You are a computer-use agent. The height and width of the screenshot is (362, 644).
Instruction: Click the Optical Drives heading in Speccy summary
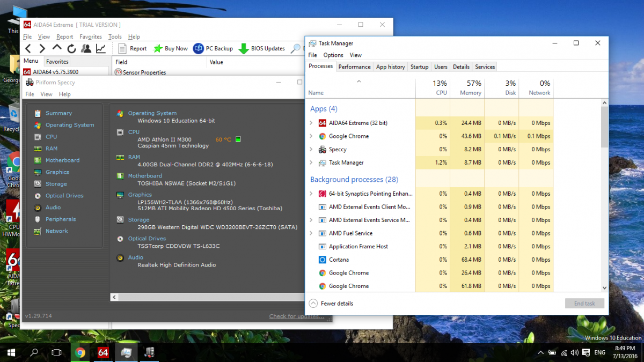[x=147, y=239]
